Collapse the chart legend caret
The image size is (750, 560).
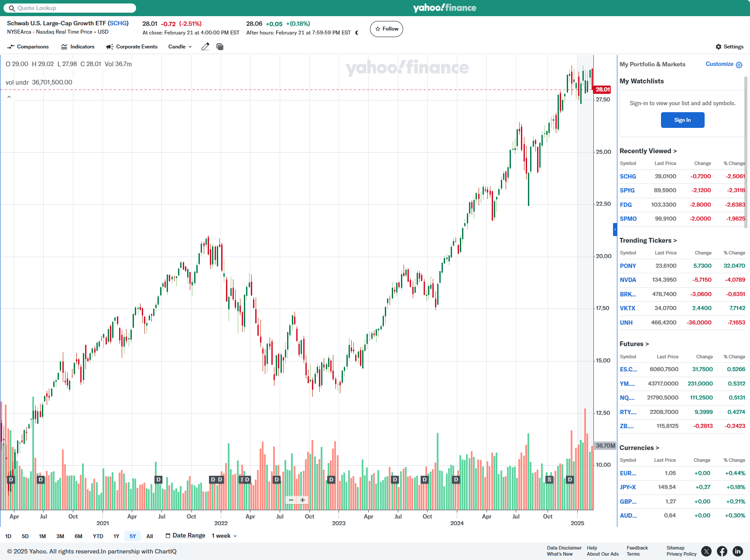pyautogui.click(x=9, y=97)
